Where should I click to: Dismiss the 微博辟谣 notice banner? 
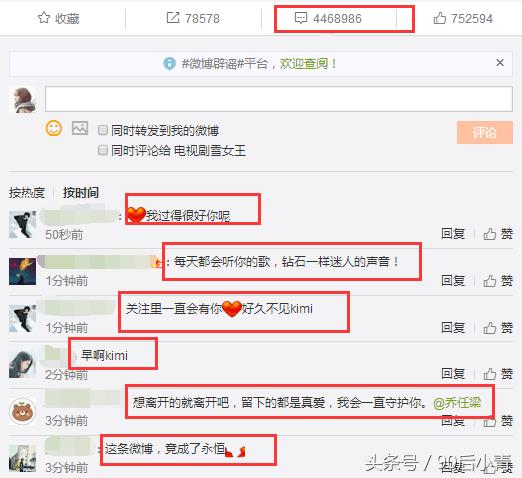tap(500, 62)
